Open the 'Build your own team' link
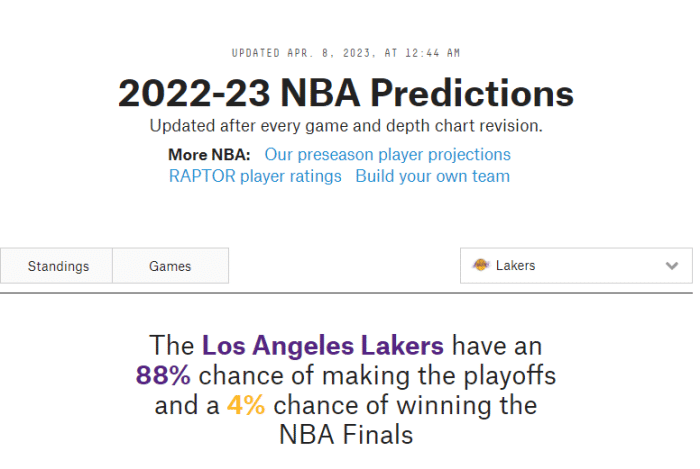Screen dimensions: 700x469 coord(432,176)
